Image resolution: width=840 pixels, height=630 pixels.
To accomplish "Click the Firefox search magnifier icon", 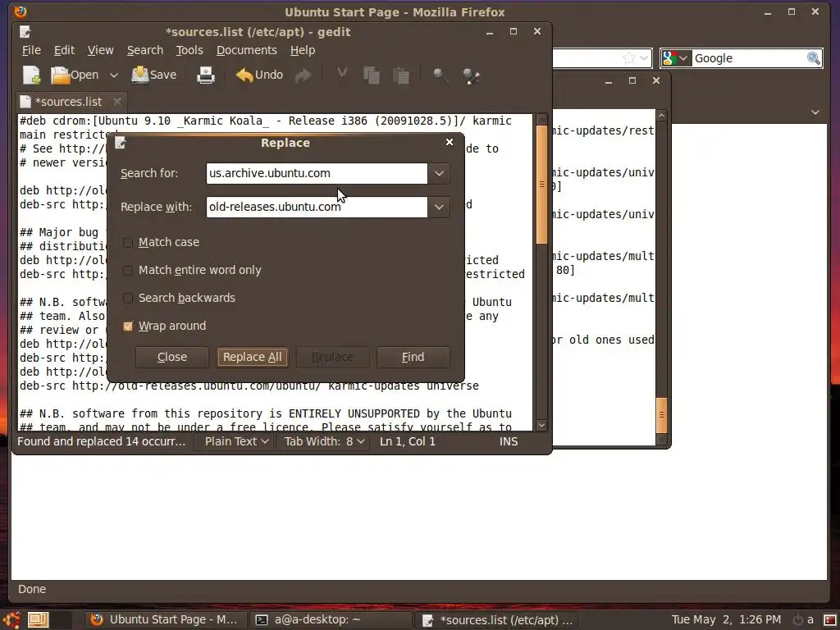I will [x=813, y=58].
